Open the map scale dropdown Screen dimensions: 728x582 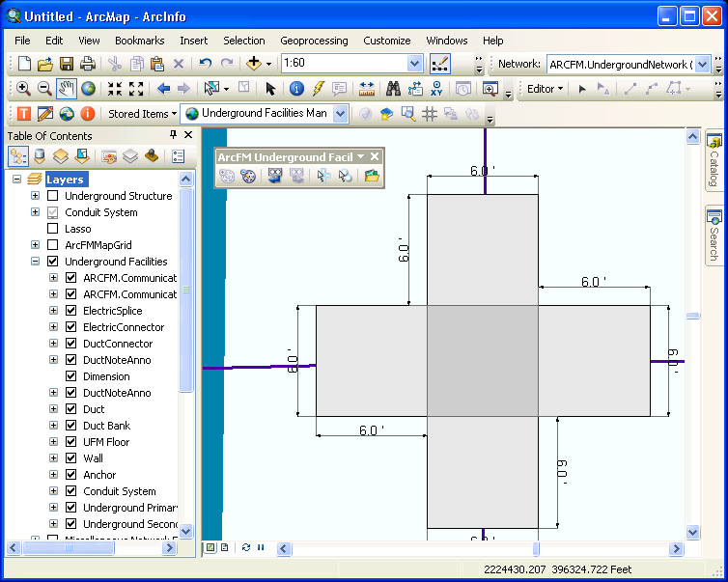coord(414,63)
